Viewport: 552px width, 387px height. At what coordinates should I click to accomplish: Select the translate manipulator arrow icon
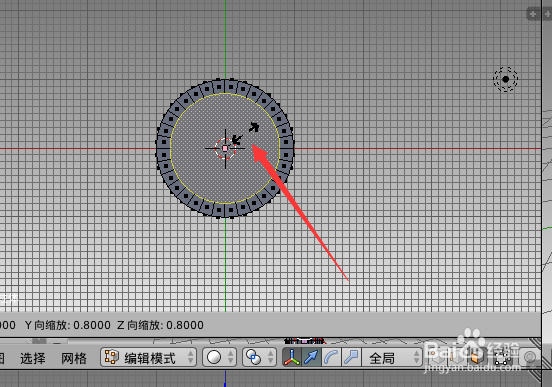[x=311, y=357]
